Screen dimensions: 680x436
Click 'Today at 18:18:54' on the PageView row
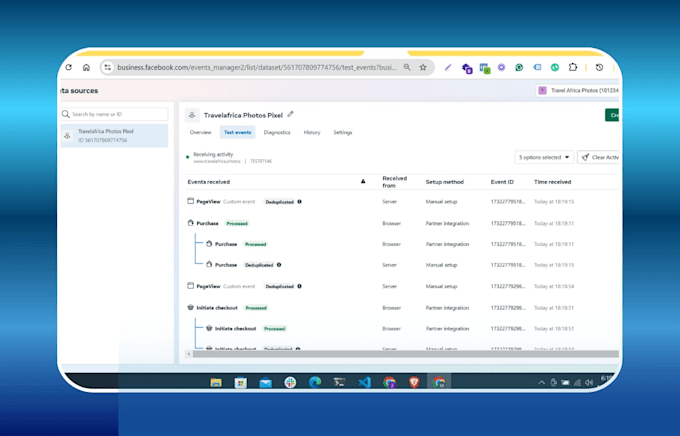tap(554, 286)
